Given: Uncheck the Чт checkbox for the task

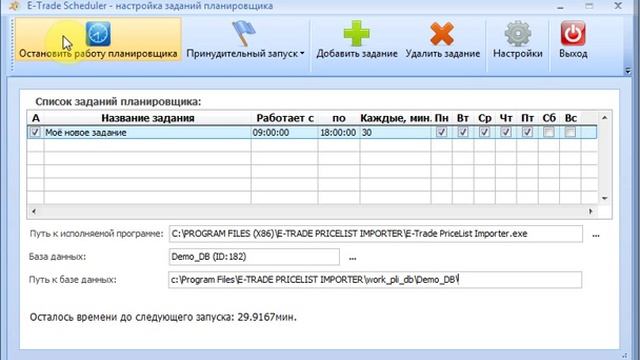Looking at the screenshot, I should [506, 132].
